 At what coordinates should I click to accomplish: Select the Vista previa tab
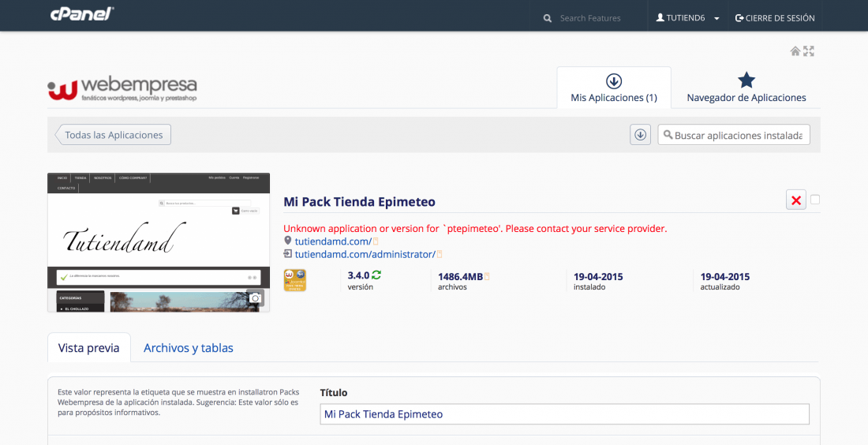coord(89,348)
